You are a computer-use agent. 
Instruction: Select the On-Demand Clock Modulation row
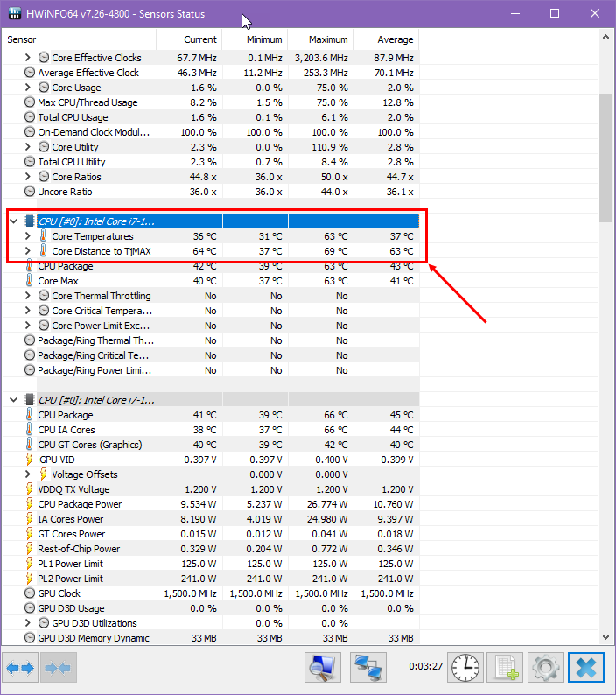[x=211, y=132]
